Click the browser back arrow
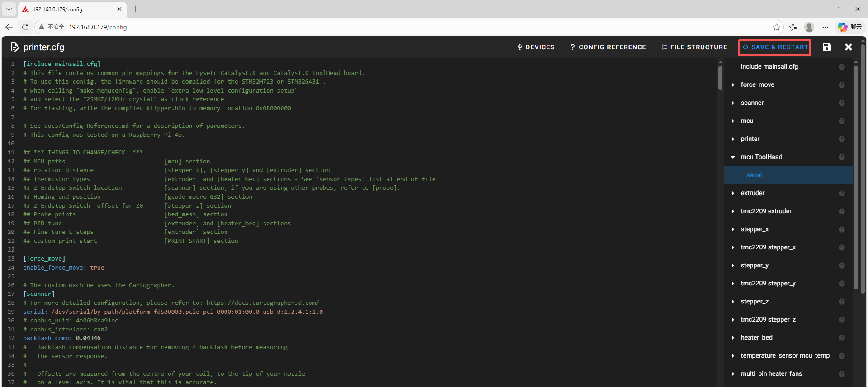 [x=9, y=27]
